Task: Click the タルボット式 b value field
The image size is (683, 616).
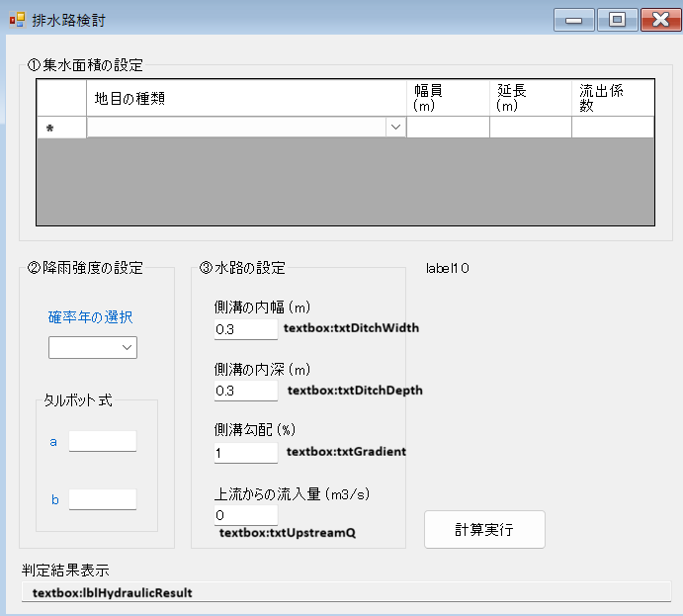Action: [x=102, y=499]
